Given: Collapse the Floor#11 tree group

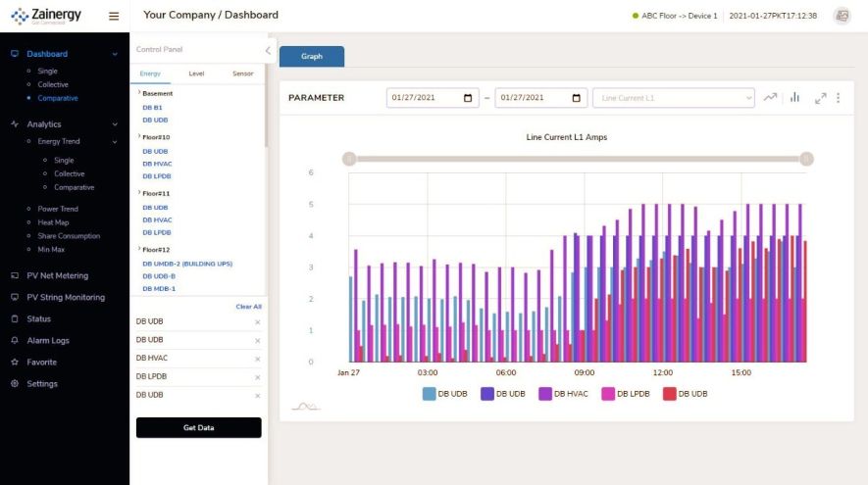Looking at the screenshot, I should click(139, 192).
